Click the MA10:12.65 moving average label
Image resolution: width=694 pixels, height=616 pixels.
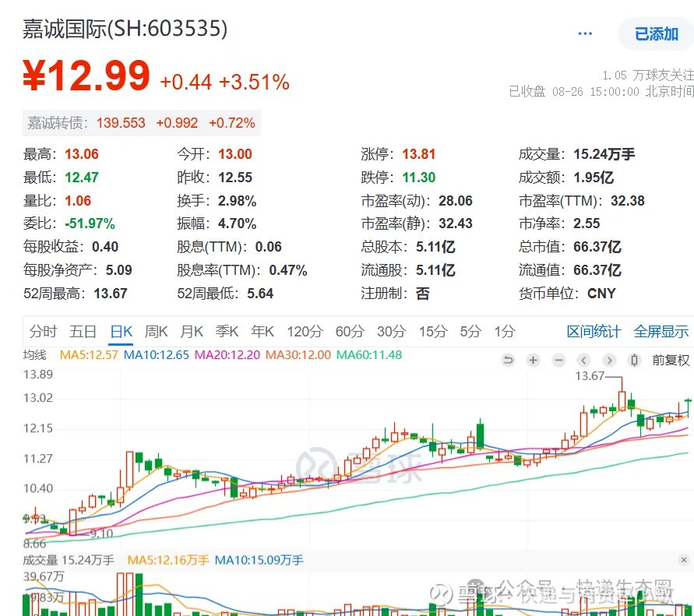(157, 355)
